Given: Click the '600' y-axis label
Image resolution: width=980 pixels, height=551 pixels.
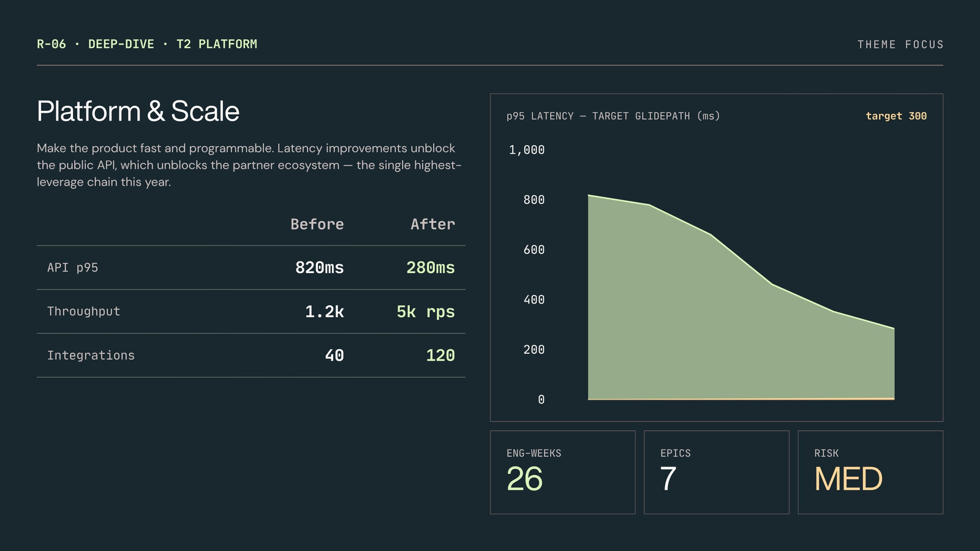Looking at the screenshot, I should pos(534,250).
